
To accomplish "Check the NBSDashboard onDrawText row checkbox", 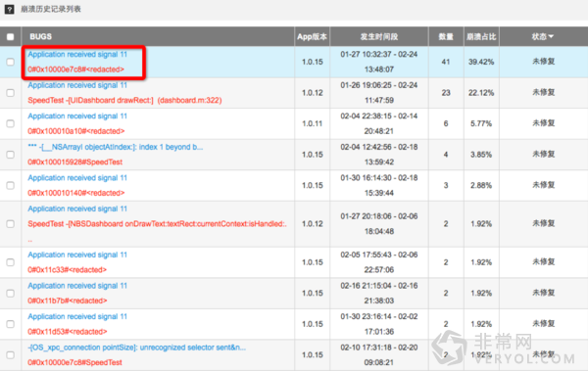I will pyautogui.click(x=11, y=224).
